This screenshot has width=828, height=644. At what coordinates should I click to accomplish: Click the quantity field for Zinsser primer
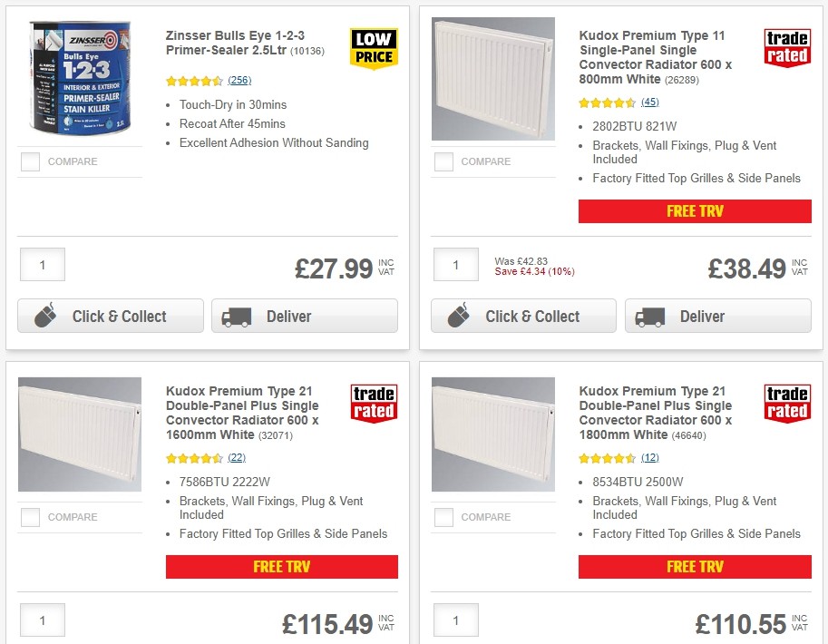(42, 264)
